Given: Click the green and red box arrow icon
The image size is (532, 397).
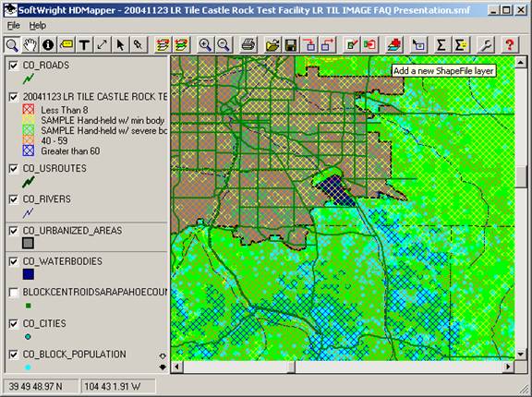Looking at the screenshot, I should point(369,44).
